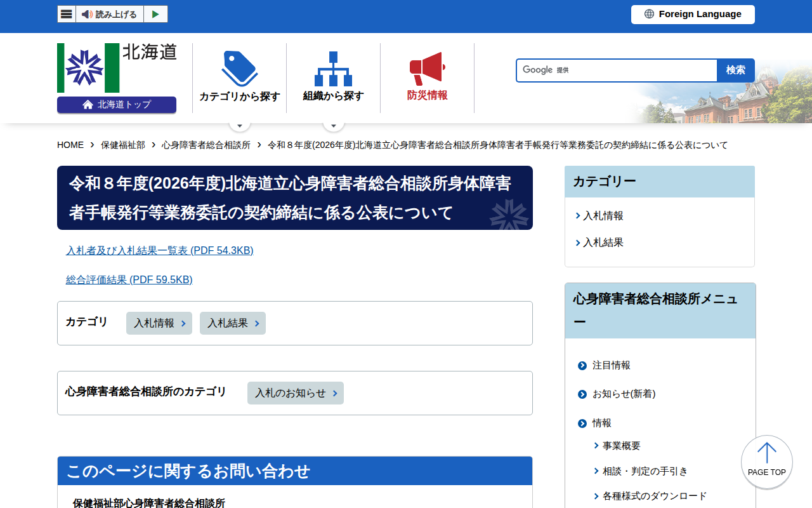This screenshot has width=812, height=508.
Task: Open お知らせ(新着) in sidebar menu
Action: 624,394
